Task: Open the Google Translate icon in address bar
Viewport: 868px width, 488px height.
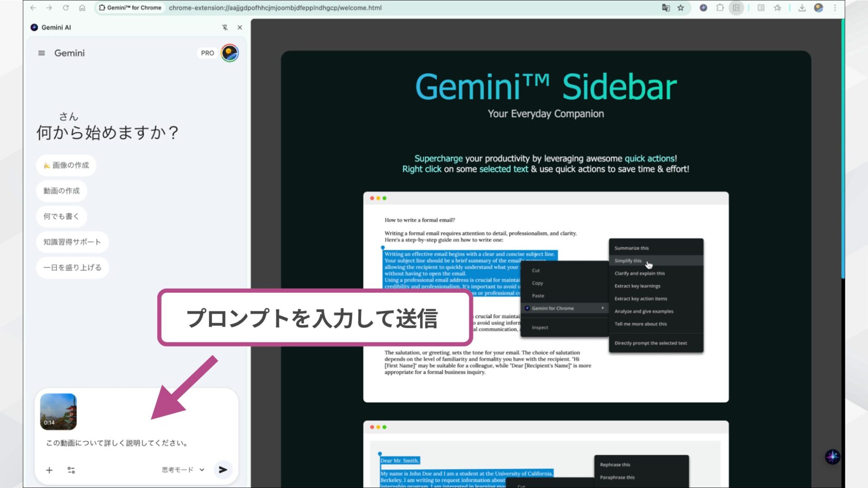Action: tap(666, 8)
